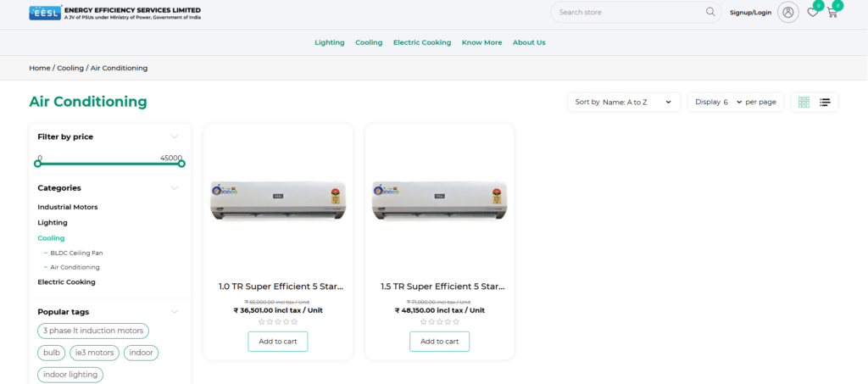This screenshot has height=384, width=868.
Task: Select Lighting in Categories sidebar
Action: click(x=53, y=222)
